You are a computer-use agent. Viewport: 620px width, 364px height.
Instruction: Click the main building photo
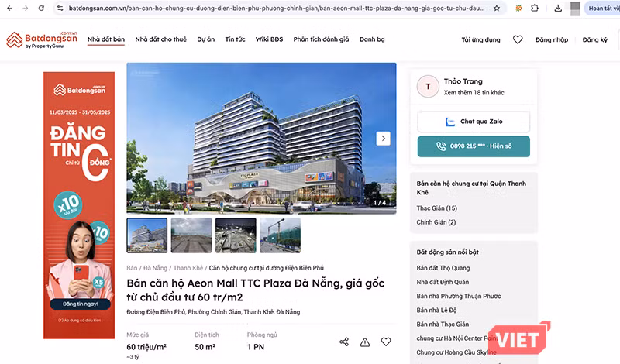tap(261, 139)
